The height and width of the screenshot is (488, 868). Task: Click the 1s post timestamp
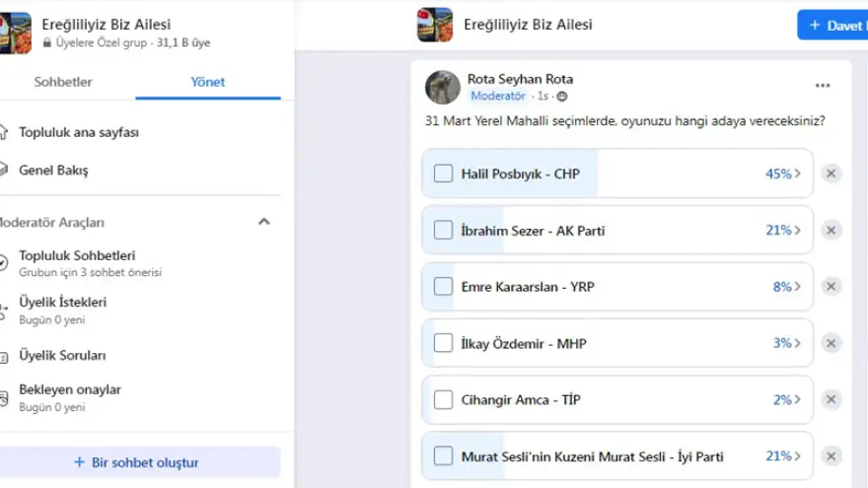(x=543, y=97)
